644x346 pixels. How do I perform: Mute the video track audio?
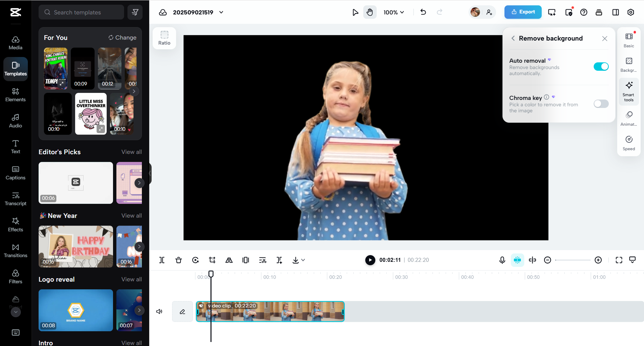click(159, 311)
